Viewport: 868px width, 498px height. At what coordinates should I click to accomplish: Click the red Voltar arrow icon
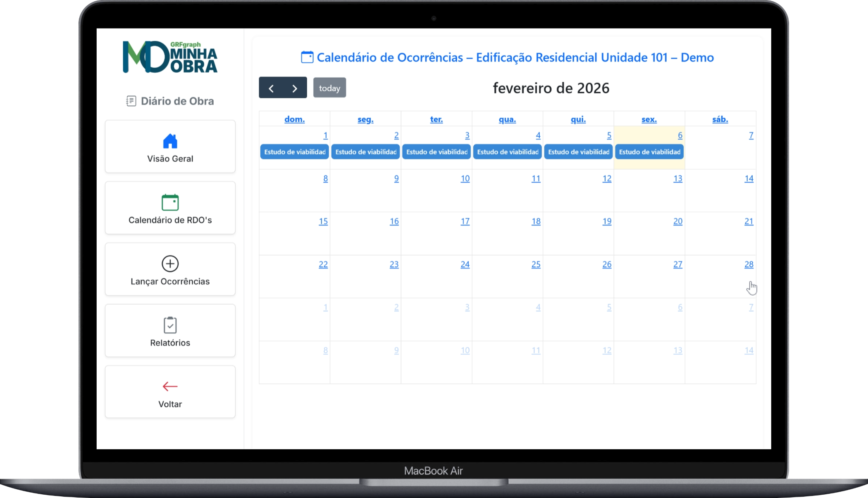click(170, 387)
